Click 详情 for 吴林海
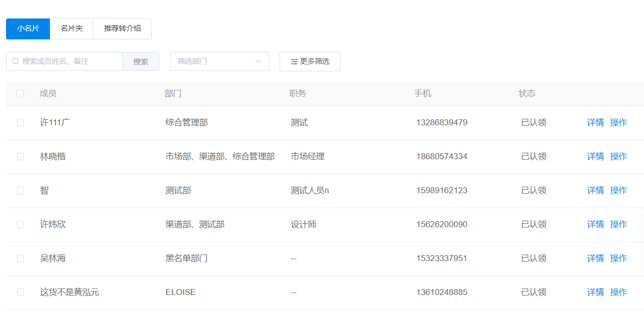Screen dimensions: 644x311 click(595, 258)
